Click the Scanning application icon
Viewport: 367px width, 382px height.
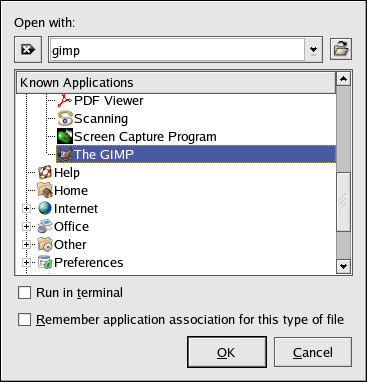click(x=65, y=118)
